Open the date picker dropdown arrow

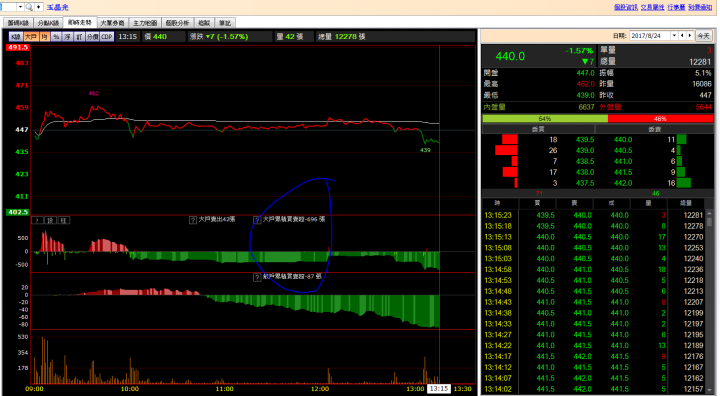(674, 35)
